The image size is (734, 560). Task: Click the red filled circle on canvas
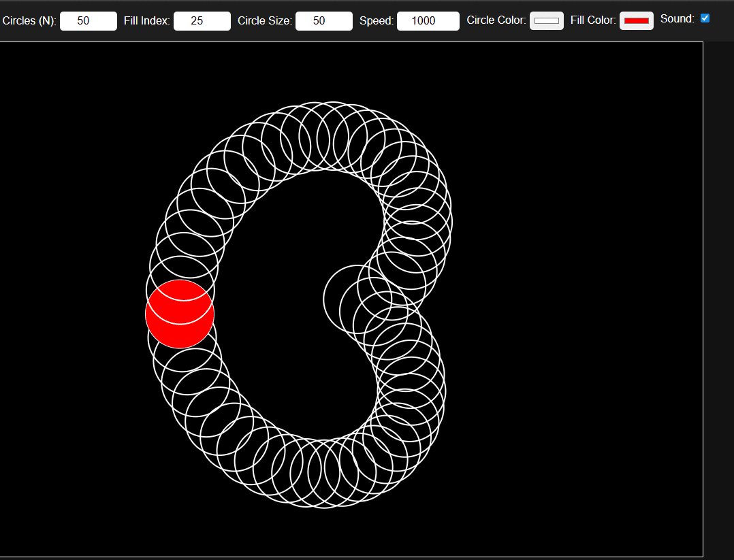coord(180,314)
